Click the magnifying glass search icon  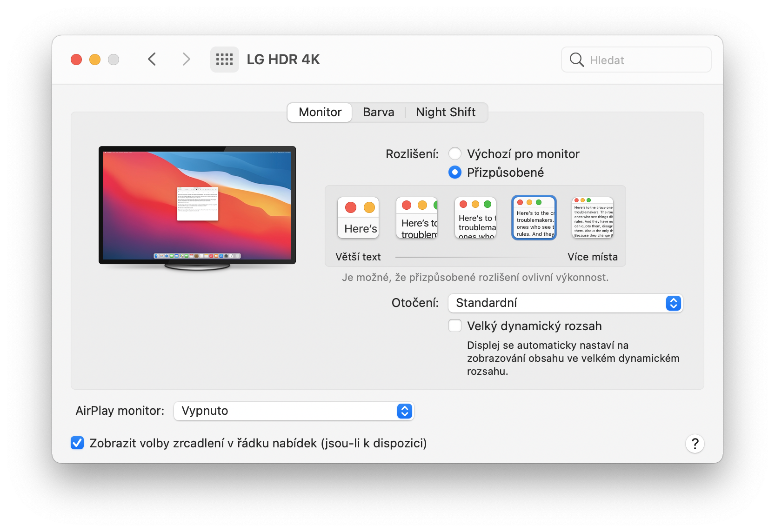tap(576, 60)
